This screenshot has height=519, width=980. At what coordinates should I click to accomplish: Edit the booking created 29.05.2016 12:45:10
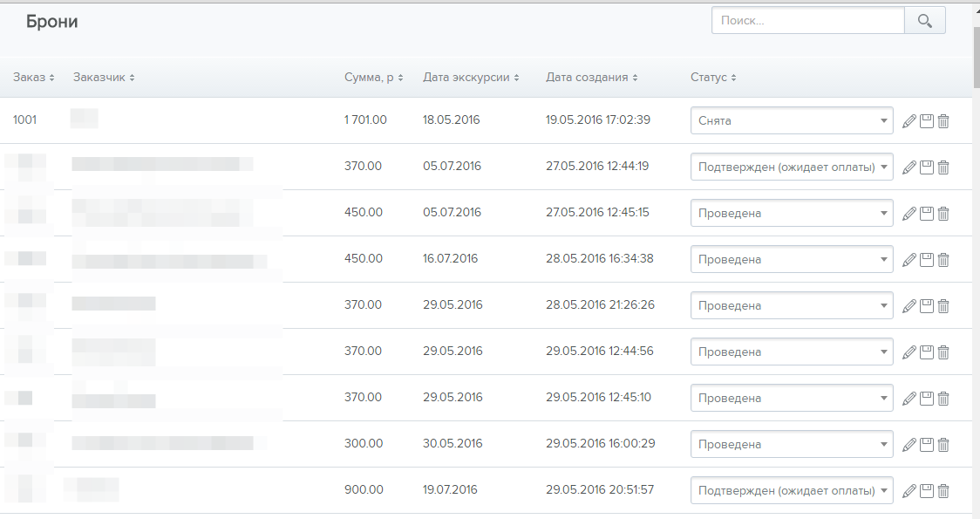click(909, 399)
